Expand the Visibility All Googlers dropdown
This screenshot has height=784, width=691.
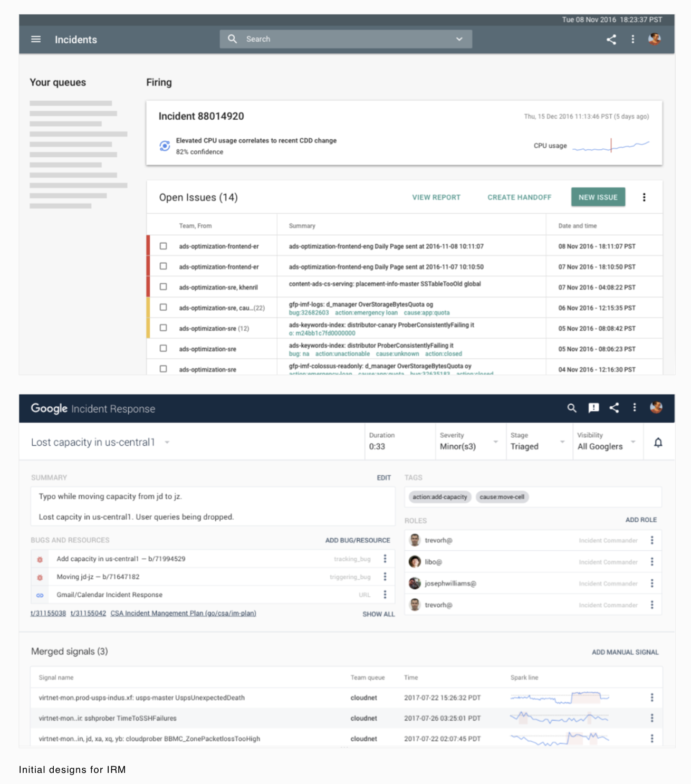coord(633,442)
